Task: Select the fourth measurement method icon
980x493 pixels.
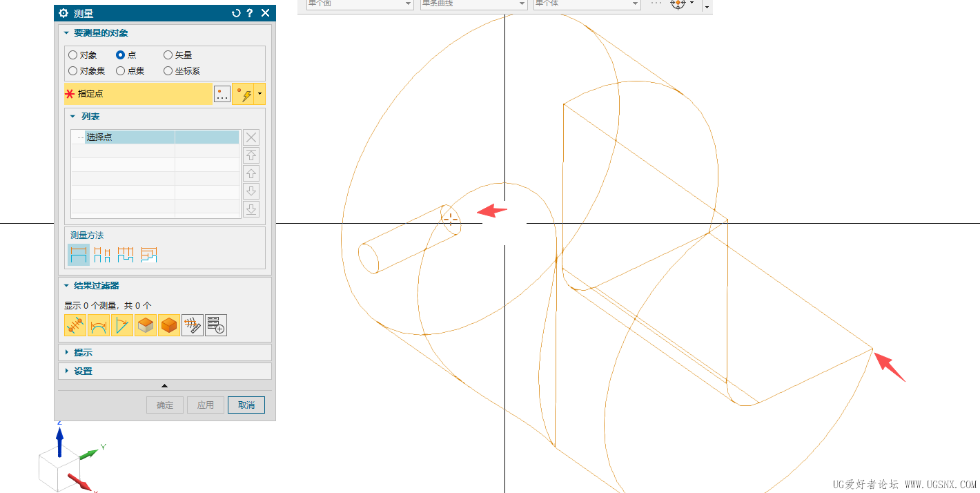Action: (149, 255)
